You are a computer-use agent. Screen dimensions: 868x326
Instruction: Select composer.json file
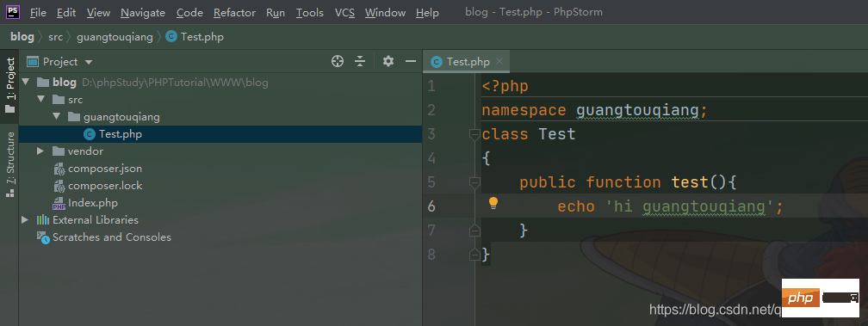pos(105,169)
